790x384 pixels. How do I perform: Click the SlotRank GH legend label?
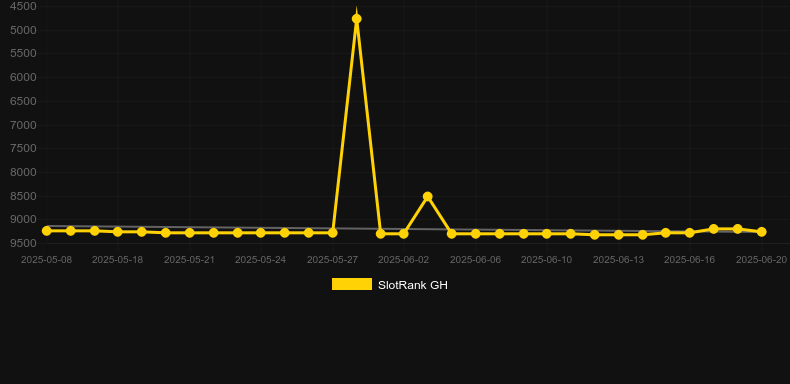click(x=413, y=285)
